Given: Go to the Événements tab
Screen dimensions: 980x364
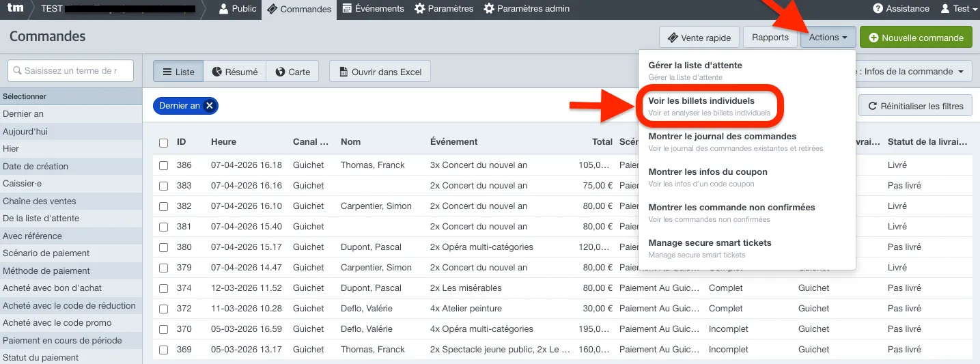Looking at the screenshot, I should click(374, 9).
